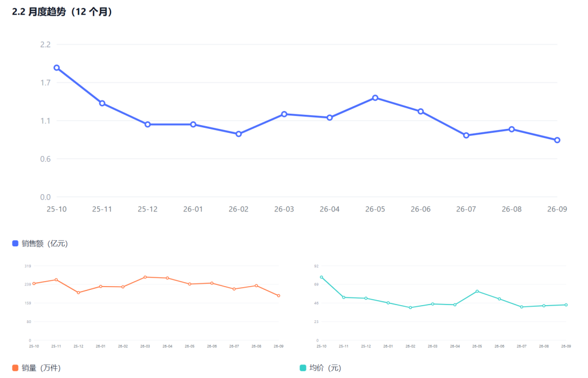Image resolution: width=588 pixels, height=378 pixels.
Task: Click the 46 y-axis value on 均价 chart
Action: click(316, 303)
